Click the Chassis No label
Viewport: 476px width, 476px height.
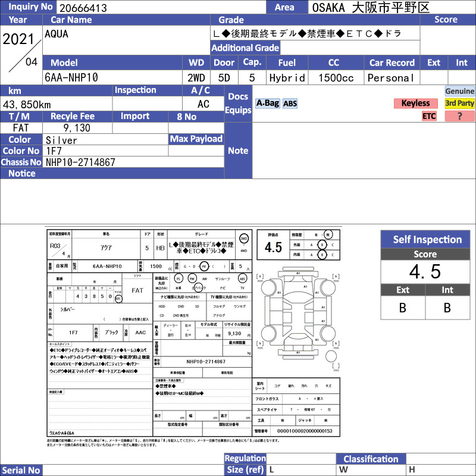pos(21,162)
